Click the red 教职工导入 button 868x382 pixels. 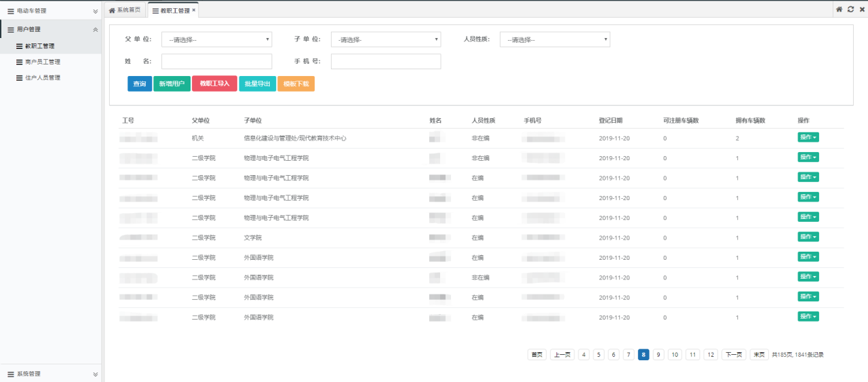point(214,83)
